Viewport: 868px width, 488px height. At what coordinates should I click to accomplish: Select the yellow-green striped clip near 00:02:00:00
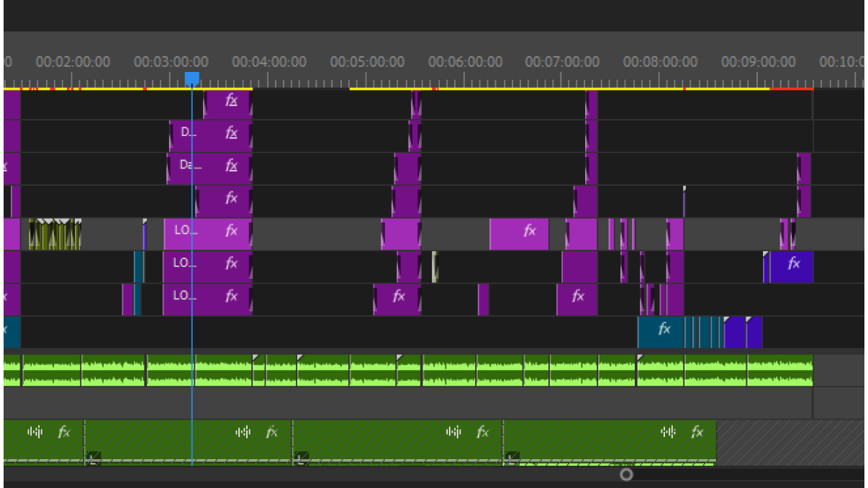coord(55,235)
